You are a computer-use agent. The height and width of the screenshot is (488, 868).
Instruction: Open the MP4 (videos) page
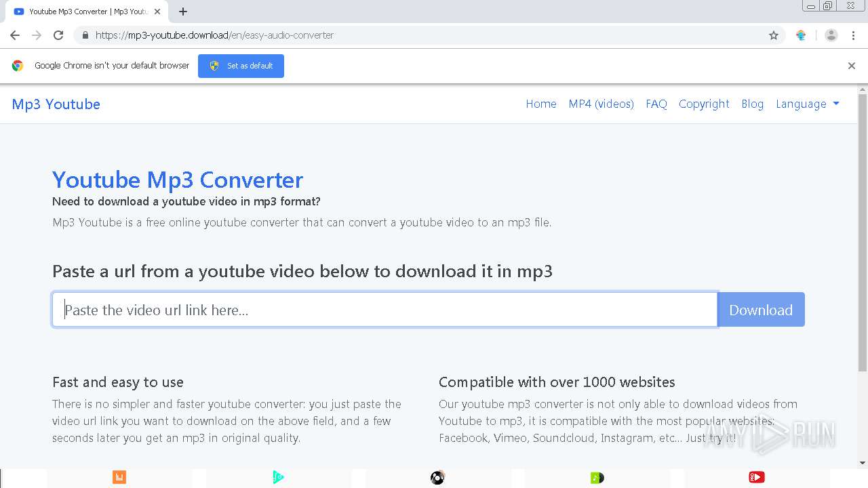tap(601, 104)
